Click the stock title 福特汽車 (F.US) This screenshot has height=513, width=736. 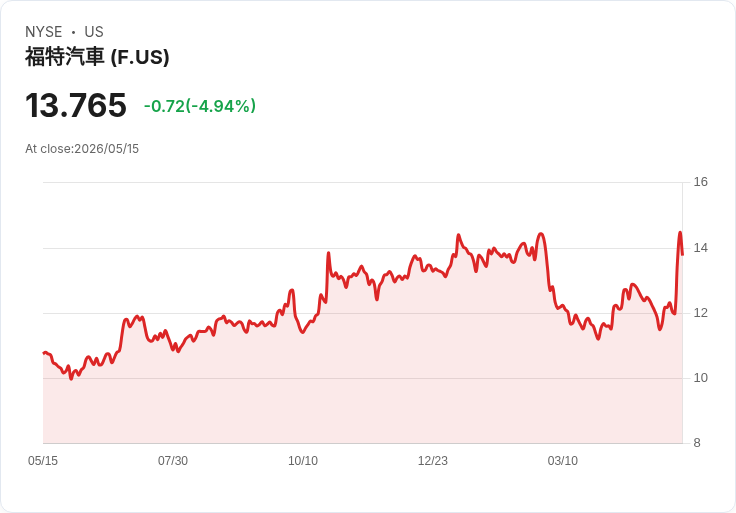click(97, 57)
